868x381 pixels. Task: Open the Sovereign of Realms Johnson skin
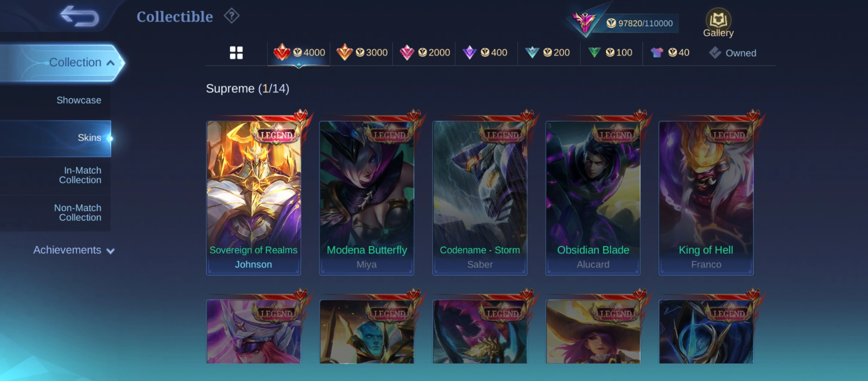tap(253, 198)
